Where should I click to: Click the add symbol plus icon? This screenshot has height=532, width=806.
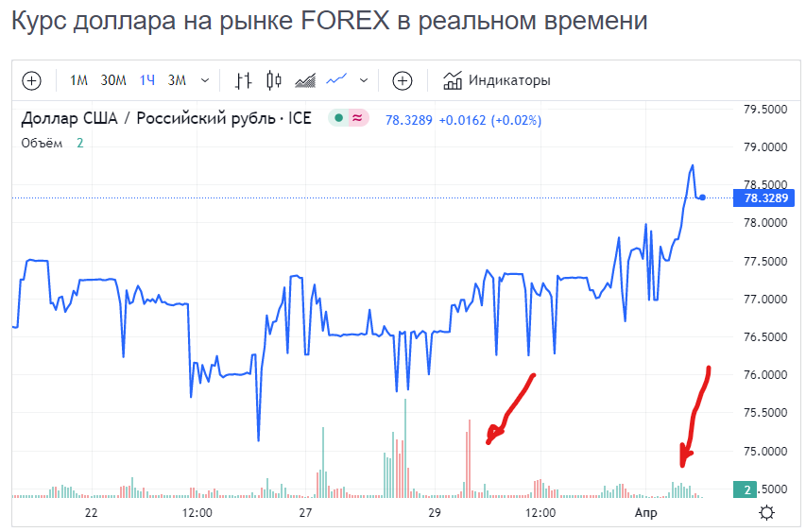31,80
